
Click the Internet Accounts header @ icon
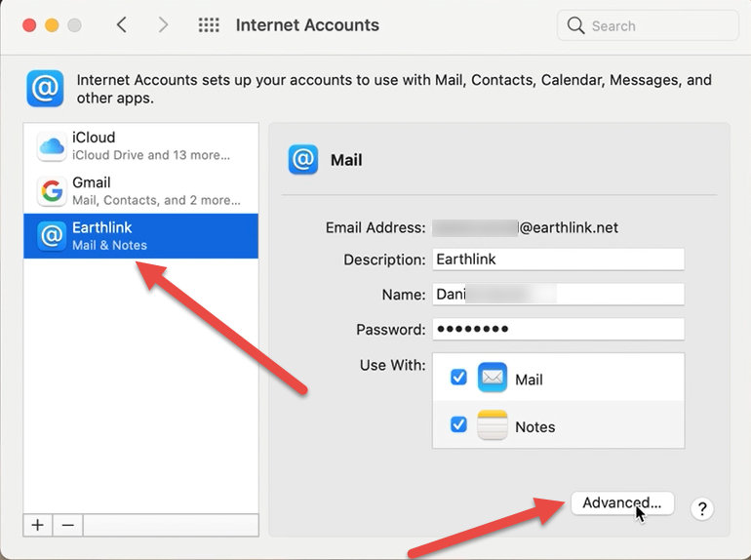click(x=45, y=89)
